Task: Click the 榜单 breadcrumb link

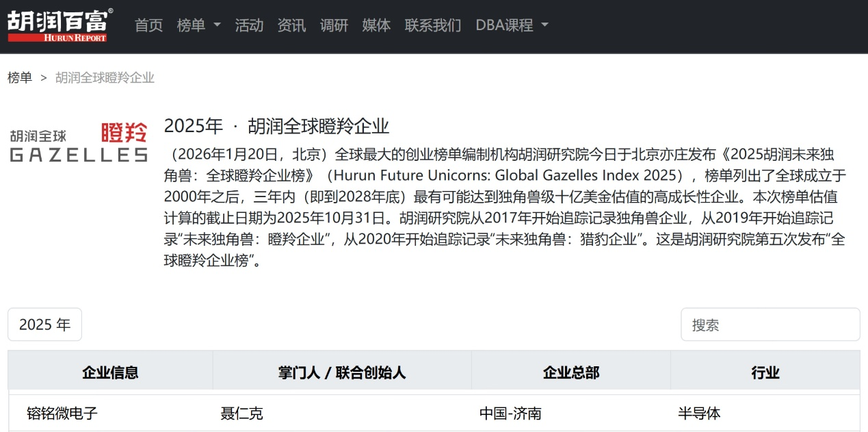Action: tap(20, 78)
